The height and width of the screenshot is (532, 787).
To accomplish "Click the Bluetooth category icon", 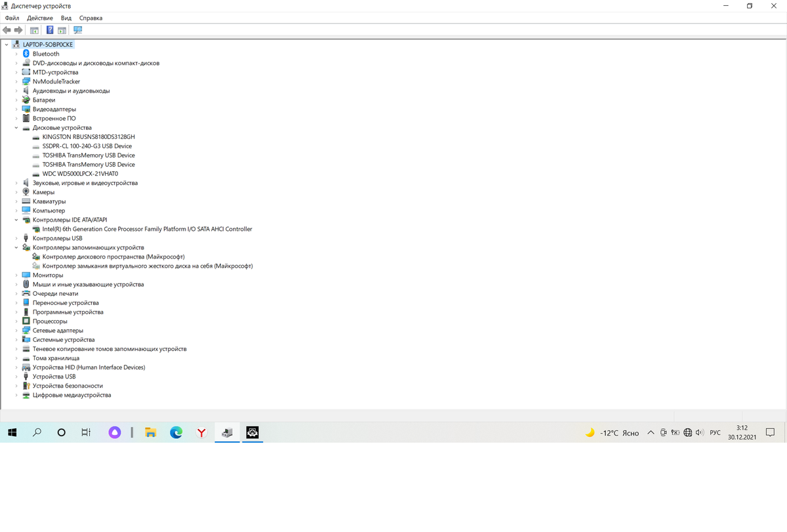I will [26, 54].
